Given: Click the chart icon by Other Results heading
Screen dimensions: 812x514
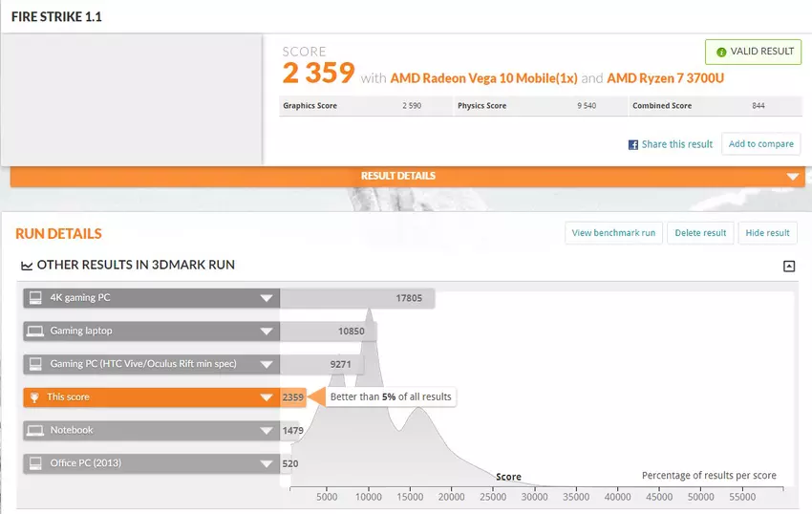Looking at the screenshot, I should coord(24,265).
